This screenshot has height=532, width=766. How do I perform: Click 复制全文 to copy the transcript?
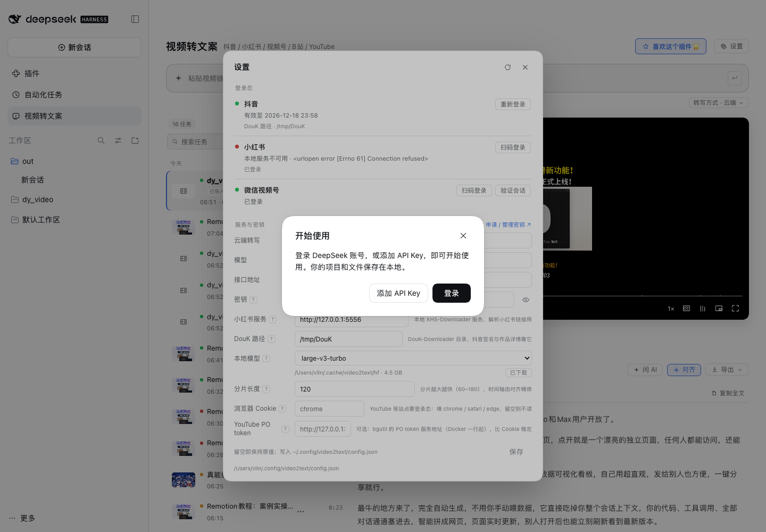(x=728, y=393)
